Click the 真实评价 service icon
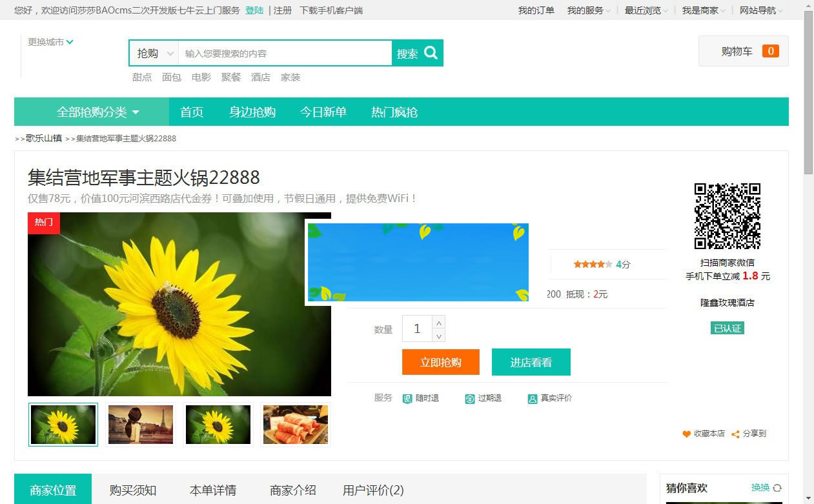814x504 pixels. [x=532, y=398]
